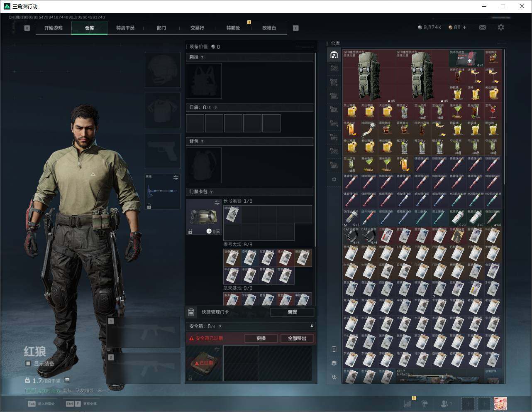Click the swap arrows on the melee weapon slot
This screenshot has height=412, width=532.
(176, 178)
